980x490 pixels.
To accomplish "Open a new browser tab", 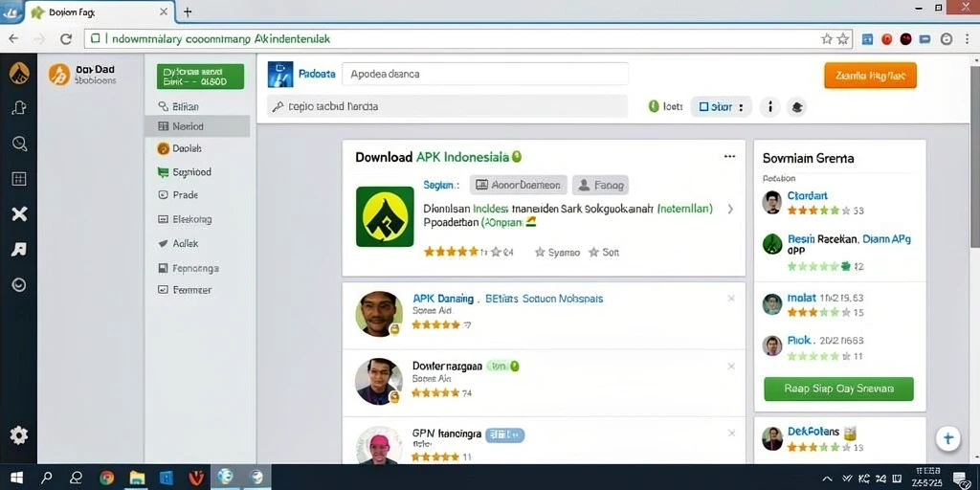I will click(x=187, y=11).
